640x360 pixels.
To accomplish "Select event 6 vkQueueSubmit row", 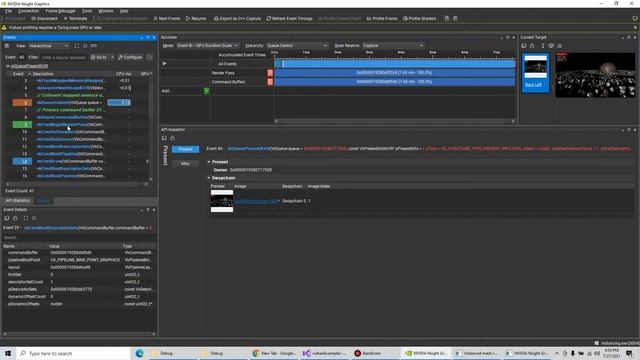I will pos(78,102).
